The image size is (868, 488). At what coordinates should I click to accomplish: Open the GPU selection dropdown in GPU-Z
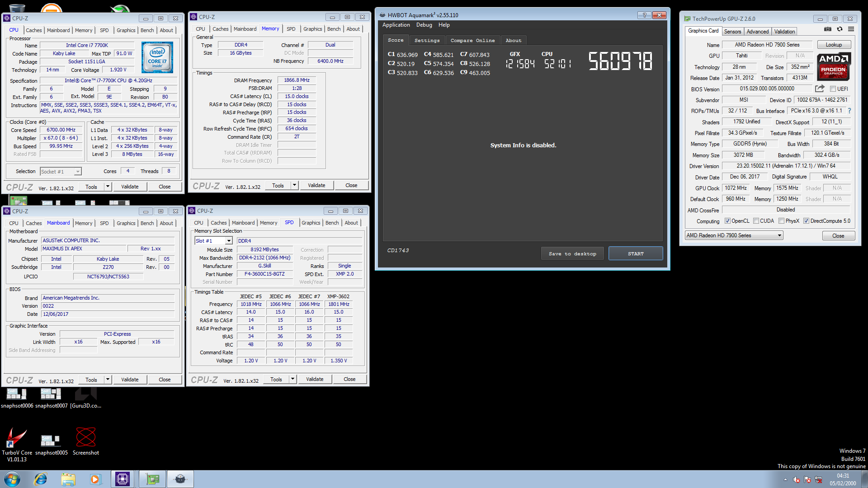734,235
